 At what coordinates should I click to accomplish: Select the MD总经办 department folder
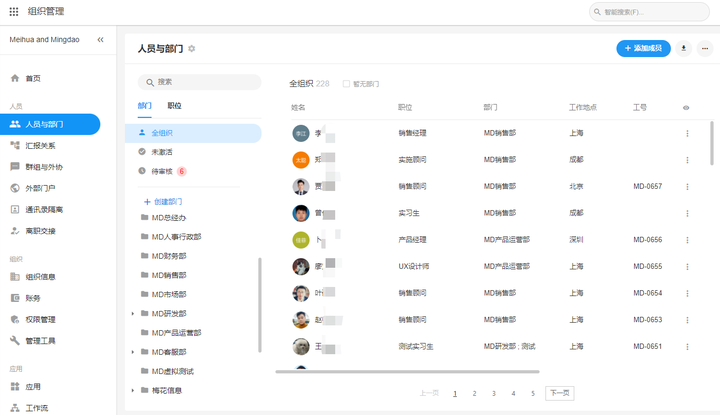[x=169, y=218]
